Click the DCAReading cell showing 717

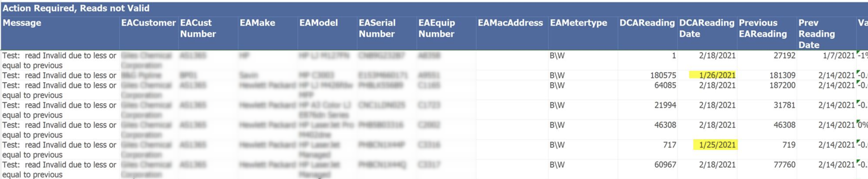648,145
